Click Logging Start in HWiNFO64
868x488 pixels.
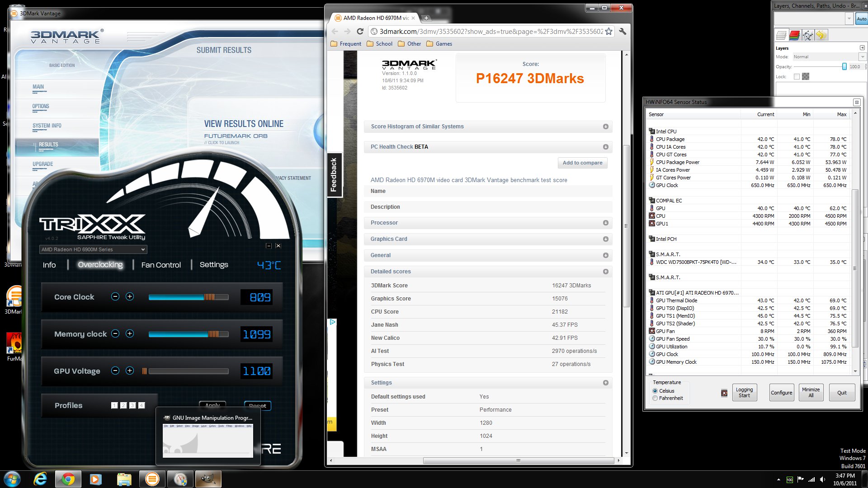(x=744, y=393)
